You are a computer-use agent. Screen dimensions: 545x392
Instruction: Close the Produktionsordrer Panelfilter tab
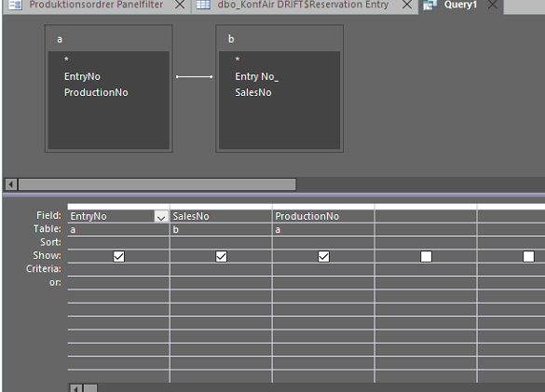(180, 5)
